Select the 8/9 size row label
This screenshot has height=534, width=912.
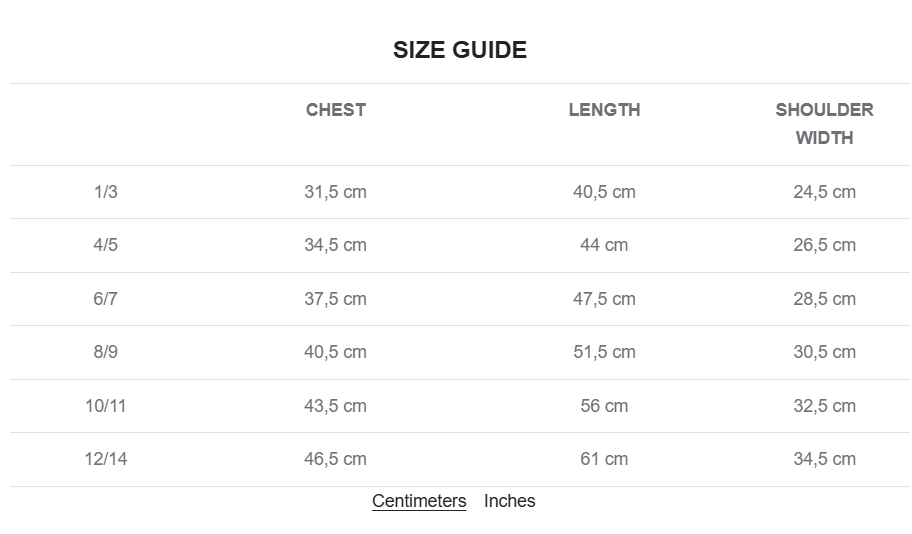coord(105,352)
